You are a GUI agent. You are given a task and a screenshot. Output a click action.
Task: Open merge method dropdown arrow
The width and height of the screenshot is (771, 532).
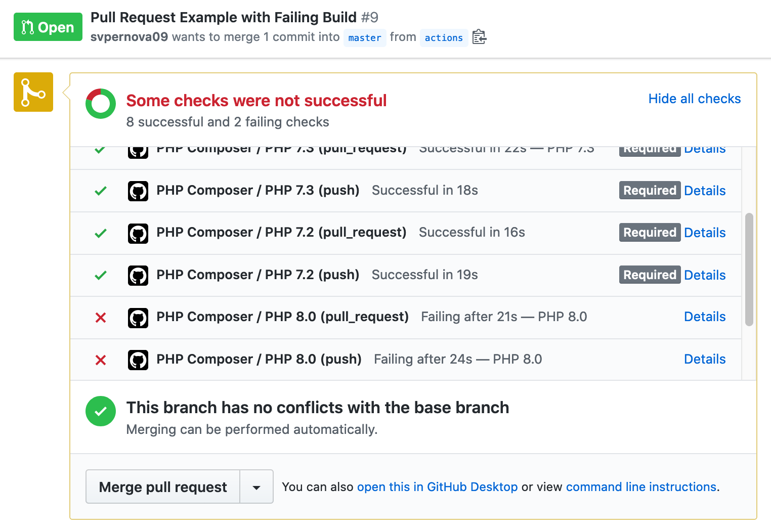256,487
